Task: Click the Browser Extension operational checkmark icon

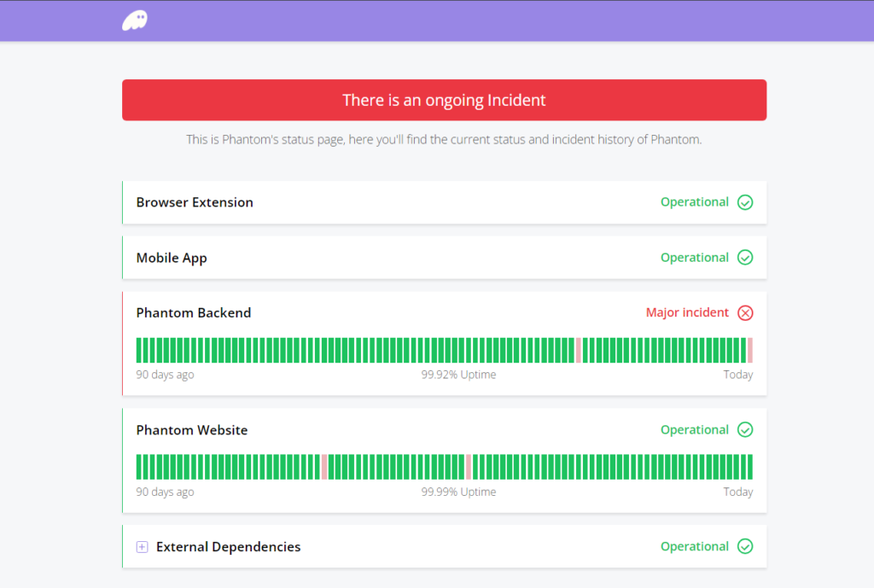Action: 745,201
